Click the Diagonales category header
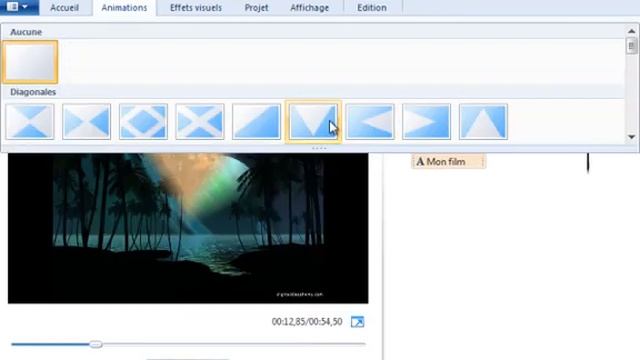Image resolution: width=640 pixels, height=360 pixels. [33, 92]
